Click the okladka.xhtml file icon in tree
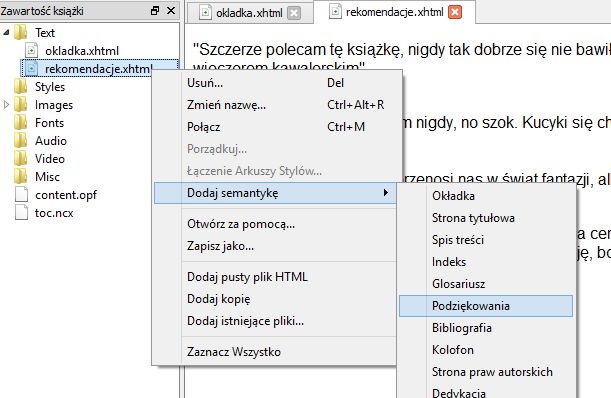Image resolution: width=611 pixels, height=398 pixels. [31, 50]
